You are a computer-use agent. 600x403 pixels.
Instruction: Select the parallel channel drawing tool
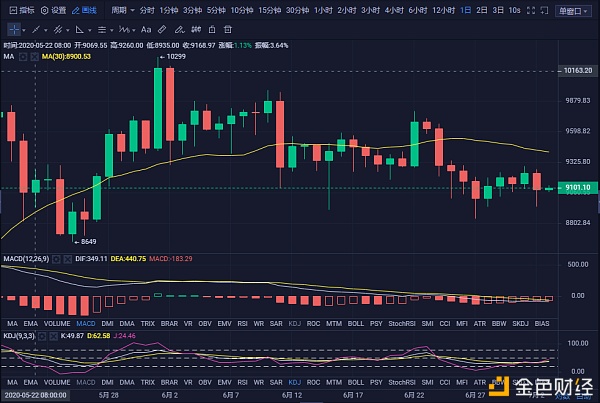(x=58, y=29)
